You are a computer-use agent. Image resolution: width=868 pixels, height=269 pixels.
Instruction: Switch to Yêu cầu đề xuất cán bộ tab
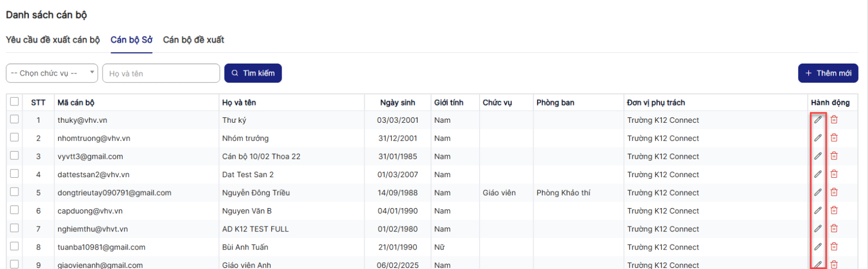click(53, 40)
